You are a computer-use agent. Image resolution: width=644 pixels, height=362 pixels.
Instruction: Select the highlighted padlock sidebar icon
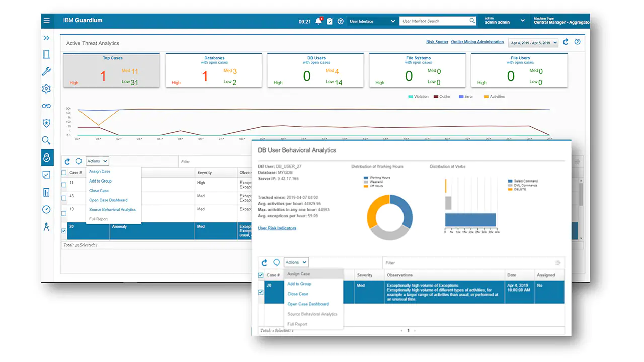point(46,158)
